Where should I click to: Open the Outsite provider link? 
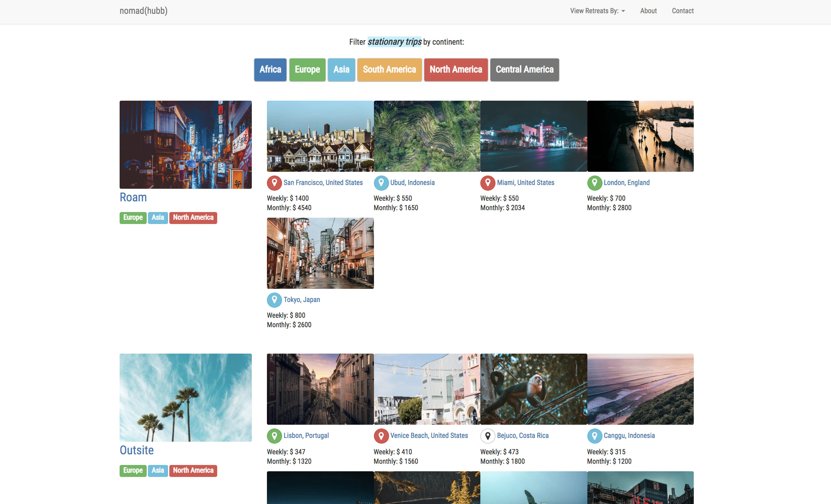[x=137, y=450]
